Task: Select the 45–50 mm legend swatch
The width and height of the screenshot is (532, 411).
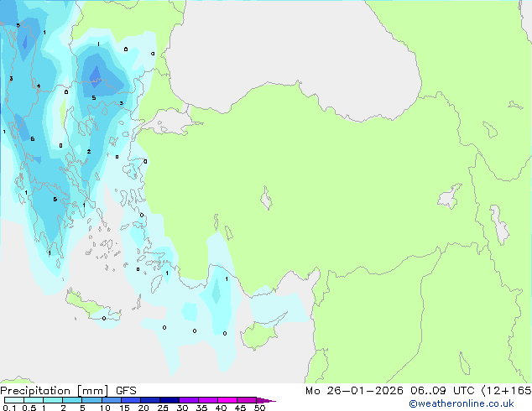Action: pyautogui.click(x=247, y=400)
